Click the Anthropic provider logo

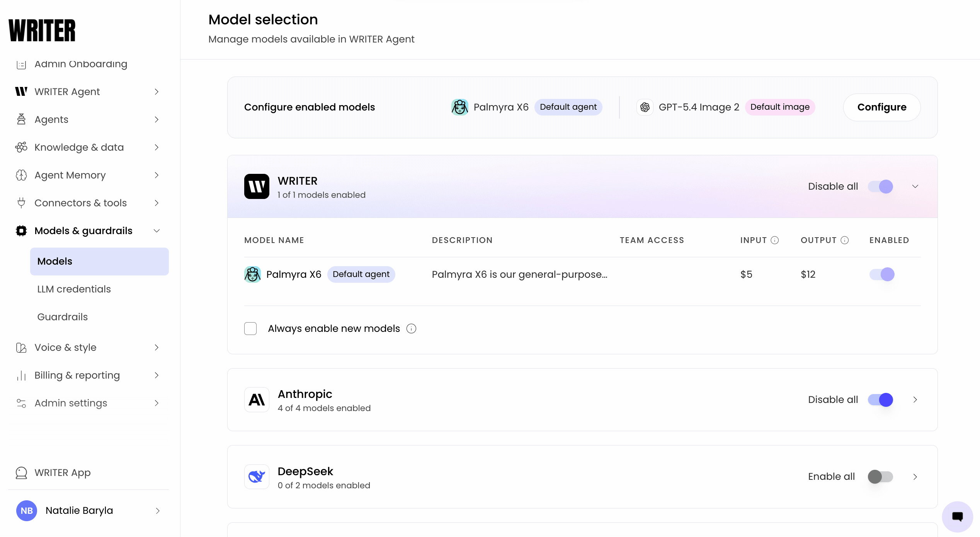[x=257, y=400]
